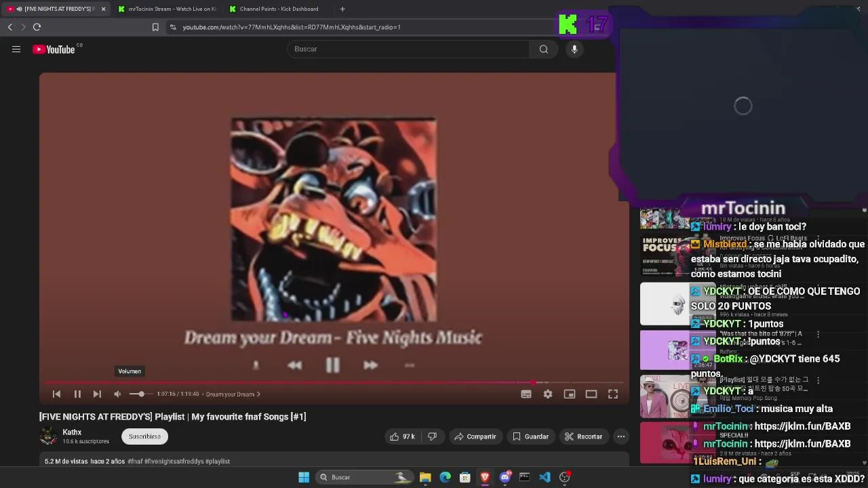Toggle subtitles in the video player

pyautogui.click(x=526, y=394)
